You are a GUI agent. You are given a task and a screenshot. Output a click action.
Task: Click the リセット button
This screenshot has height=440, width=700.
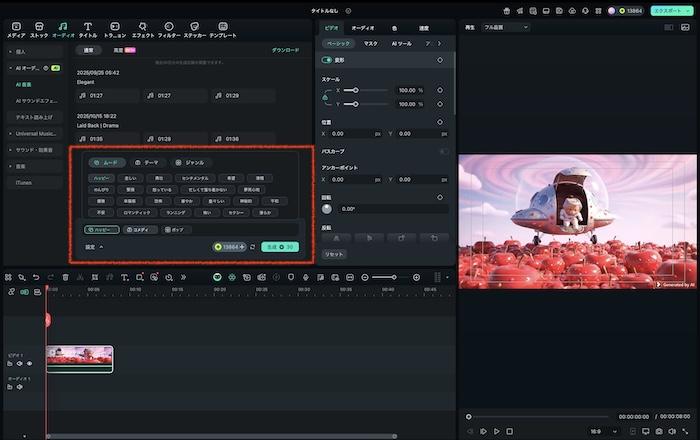334,255
